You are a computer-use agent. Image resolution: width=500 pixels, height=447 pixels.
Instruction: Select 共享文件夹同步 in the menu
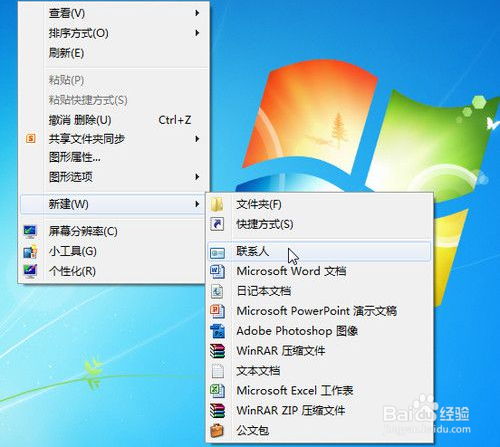(114, 139)
